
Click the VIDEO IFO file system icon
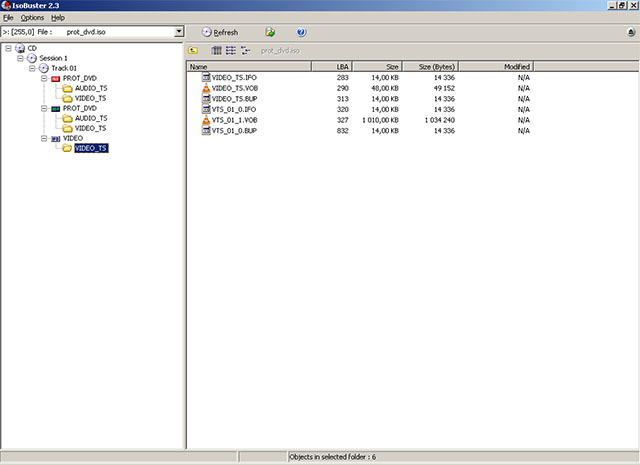56,139
